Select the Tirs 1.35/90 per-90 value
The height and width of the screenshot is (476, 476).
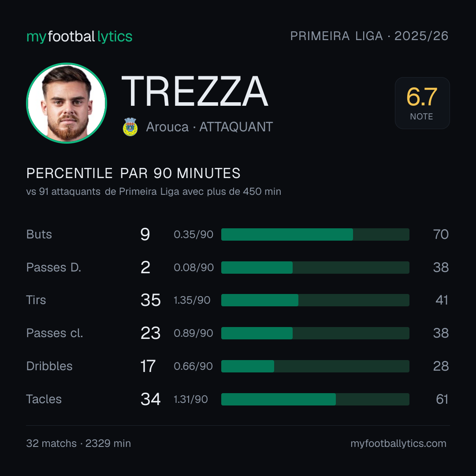[x=192, y=300]
